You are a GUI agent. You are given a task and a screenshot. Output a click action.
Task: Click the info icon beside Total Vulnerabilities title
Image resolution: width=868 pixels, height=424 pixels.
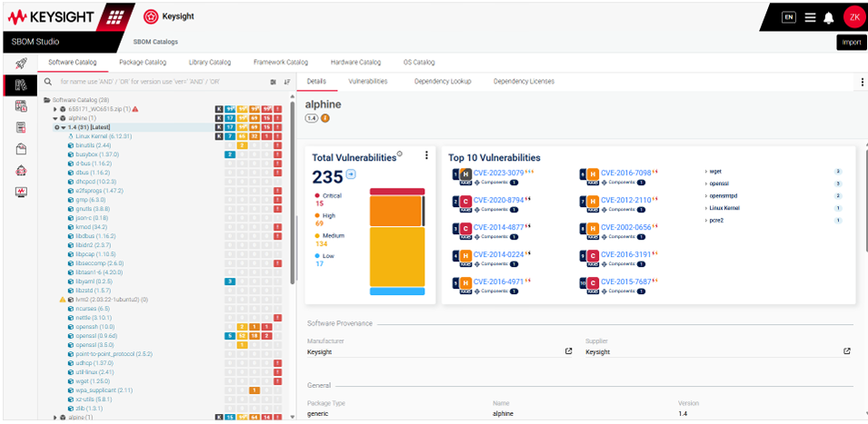[400, 154]
